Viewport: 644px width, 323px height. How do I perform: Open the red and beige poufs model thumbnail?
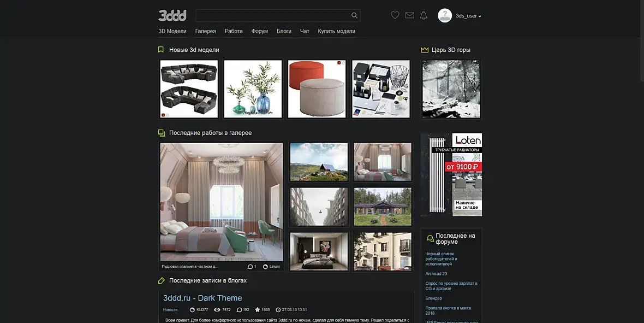pyautogui.click(x=317, y=89)
